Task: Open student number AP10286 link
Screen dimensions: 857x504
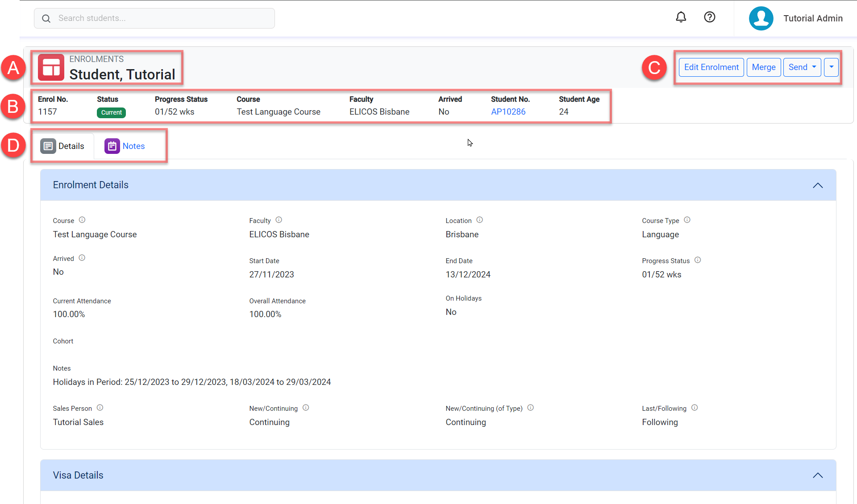Action: click(508, 112)
